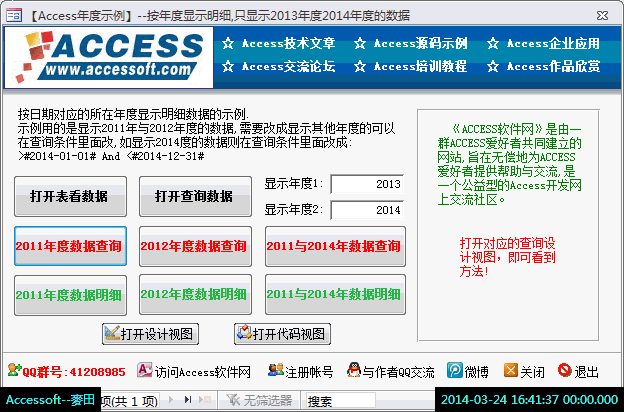624x412 pixels.
Task: Click the star before Access源码示例
Action: point(360,43)
